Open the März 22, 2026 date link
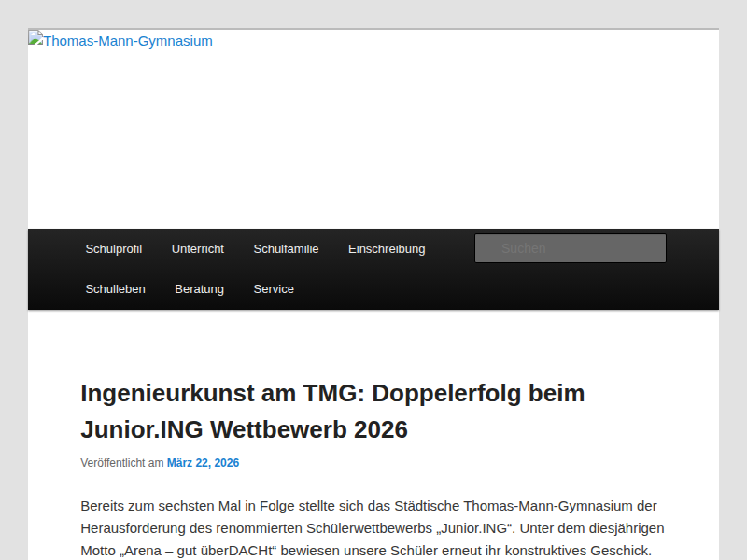 [203, 463]
